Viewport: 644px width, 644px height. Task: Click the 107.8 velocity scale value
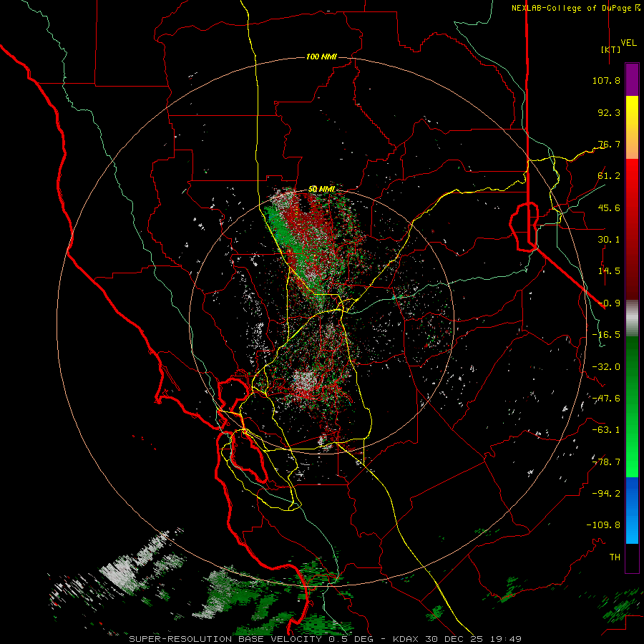(606, 80)
